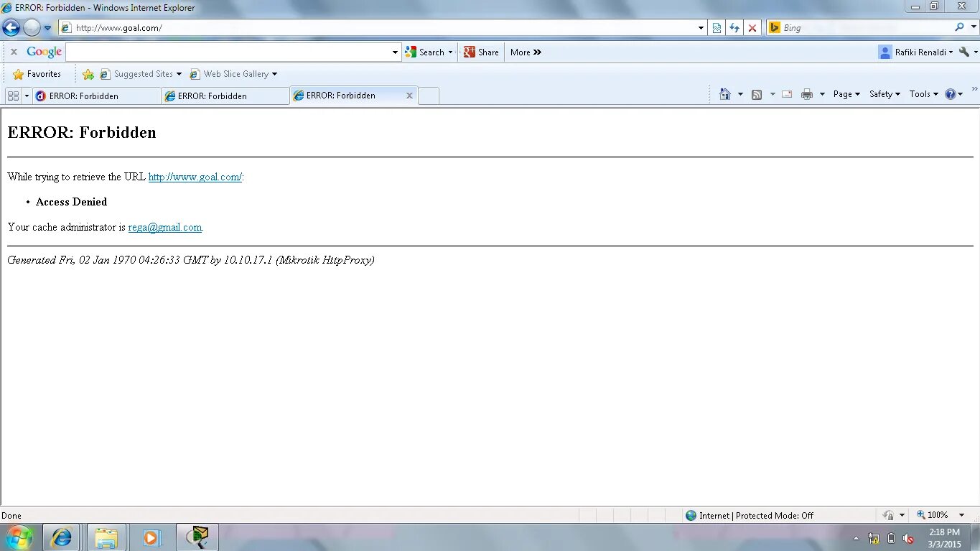Click the blue Help question mark icon
Image resolution: width=980 pixels, height=551 pixels.
click(951, 94)
